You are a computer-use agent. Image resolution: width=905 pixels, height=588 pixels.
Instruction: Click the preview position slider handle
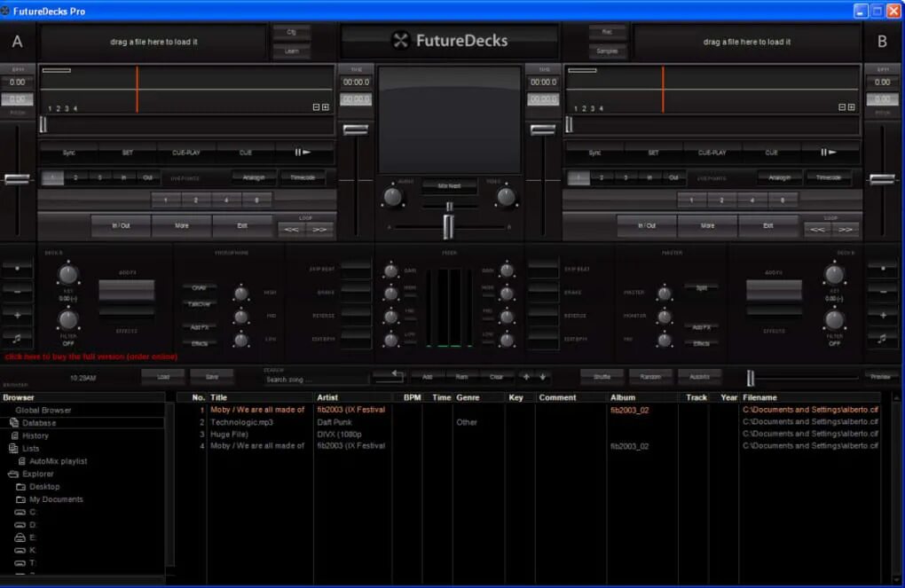click(x=751, y=379)
